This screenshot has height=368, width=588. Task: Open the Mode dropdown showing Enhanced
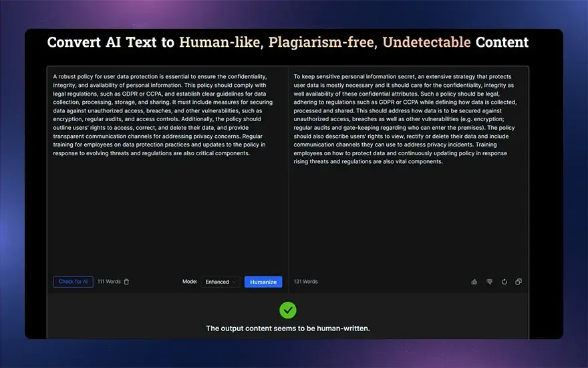pyautogui.click(x=220, y=282)
